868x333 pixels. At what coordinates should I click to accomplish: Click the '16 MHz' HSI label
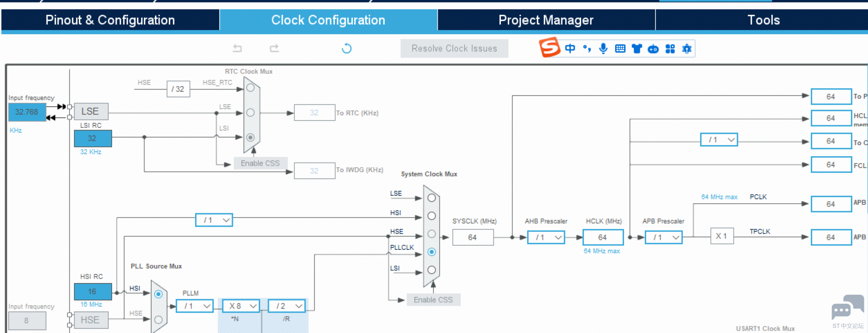91,304
